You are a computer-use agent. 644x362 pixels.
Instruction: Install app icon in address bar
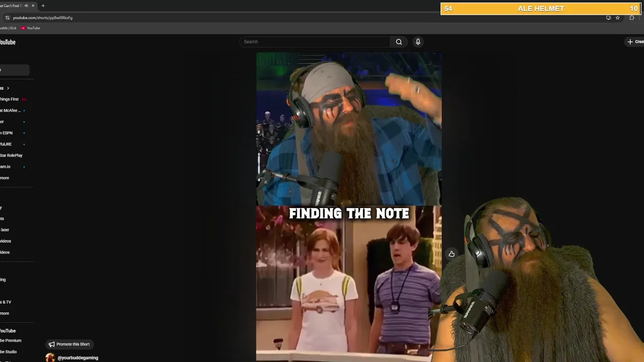tap(608, 18)
